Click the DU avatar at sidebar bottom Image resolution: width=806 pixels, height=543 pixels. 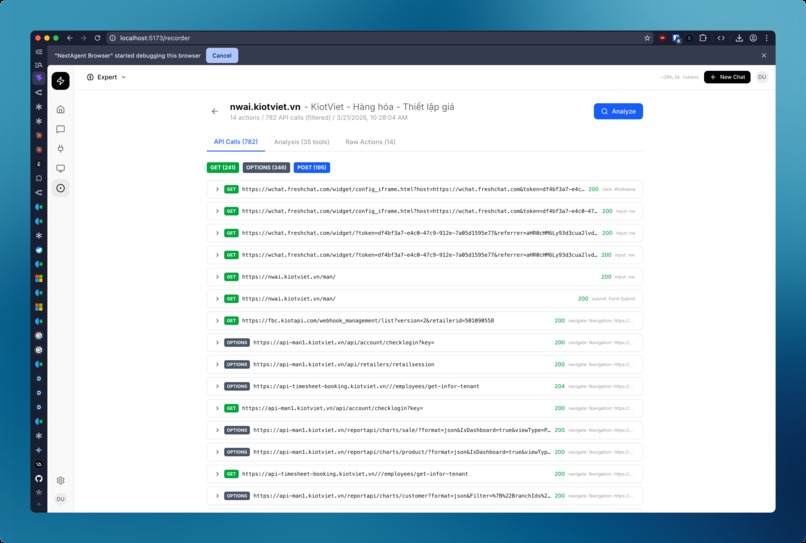coord(61,499)
